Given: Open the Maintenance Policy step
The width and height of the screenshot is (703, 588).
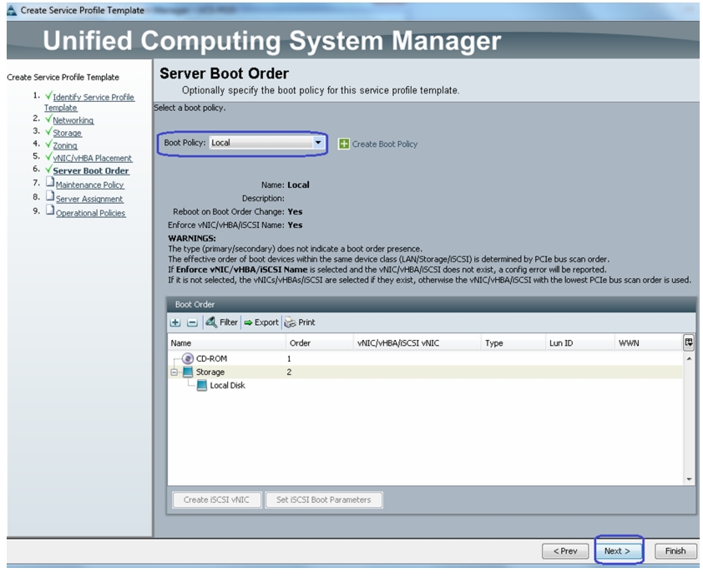Looking at the screenshot, I should (89, 185).
